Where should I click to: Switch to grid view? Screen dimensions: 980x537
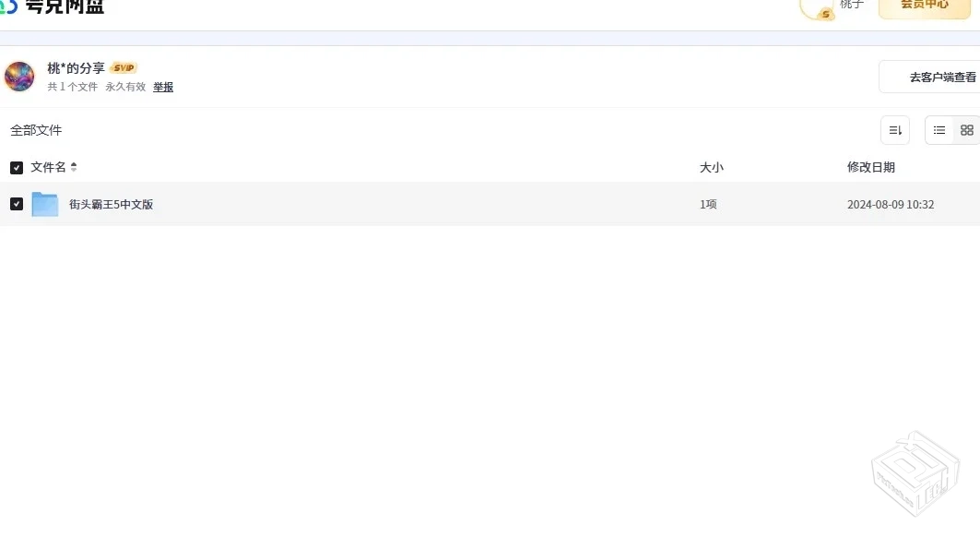click(966, 130)
